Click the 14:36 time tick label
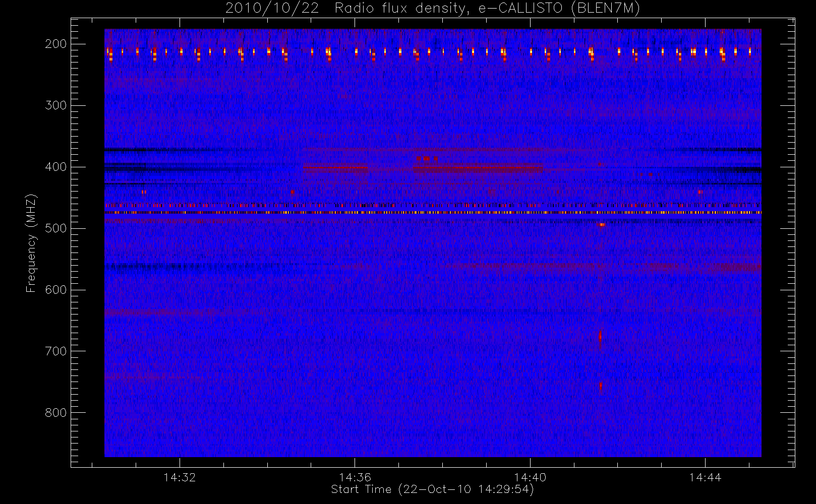Viewport: 816px width, 504px height. tap(355, 477)
